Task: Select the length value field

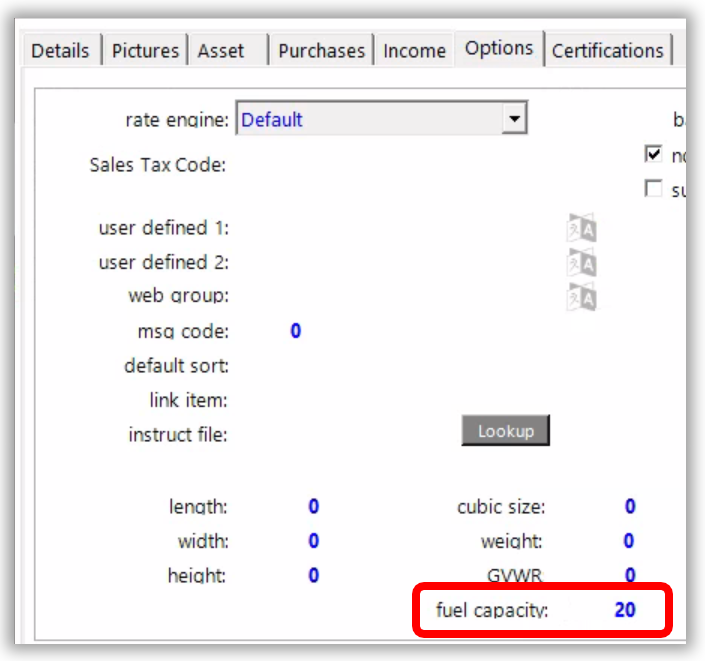Action: [313, 507]
